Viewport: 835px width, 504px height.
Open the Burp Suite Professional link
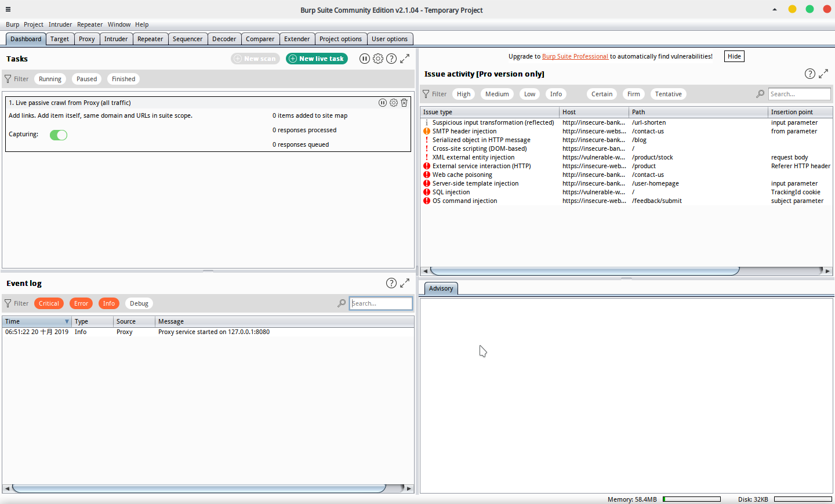(x=575, y=56)
